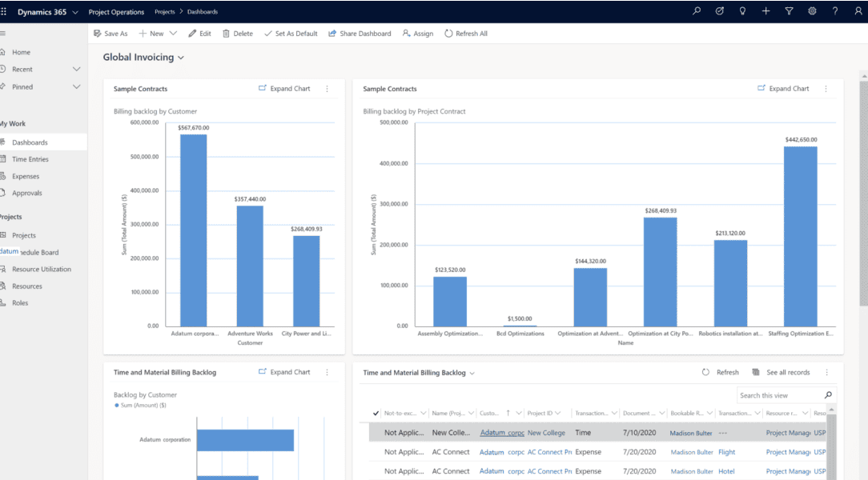
Task: Open the Custo... column header menu
Action: tap(519, 413)
